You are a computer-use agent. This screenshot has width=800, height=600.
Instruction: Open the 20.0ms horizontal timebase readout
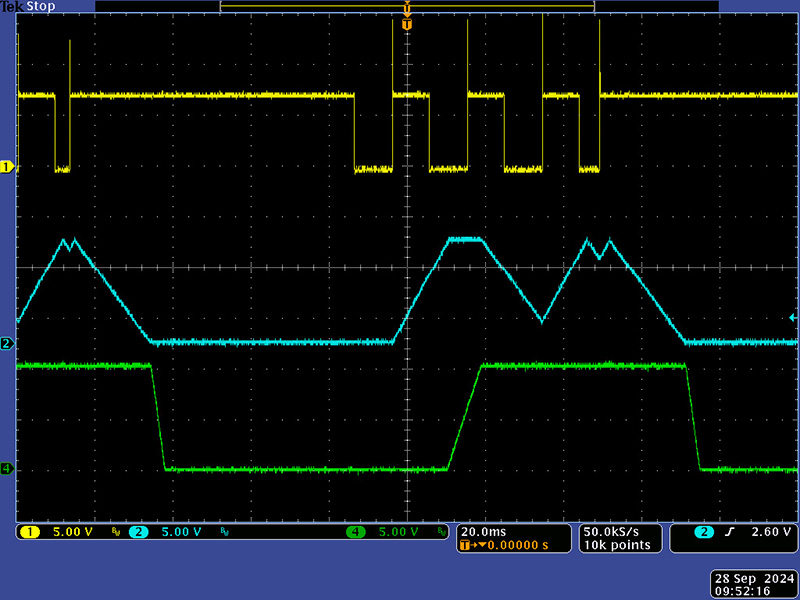coord(483,531)
